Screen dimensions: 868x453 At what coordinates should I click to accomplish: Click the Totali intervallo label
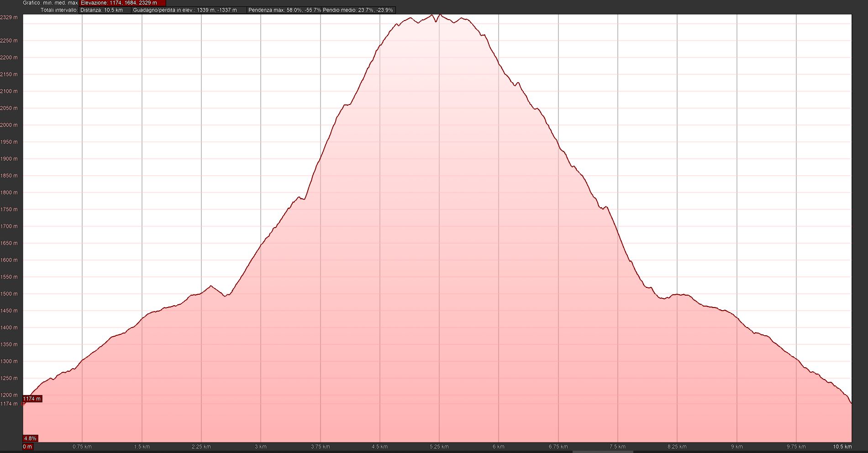[x=59, y=10]
